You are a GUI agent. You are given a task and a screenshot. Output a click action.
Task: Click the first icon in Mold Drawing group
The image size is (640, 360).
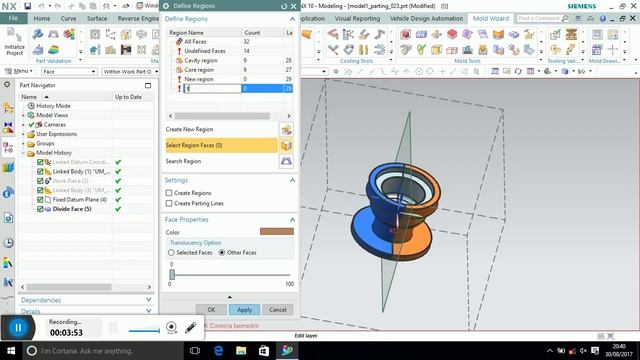597,34
